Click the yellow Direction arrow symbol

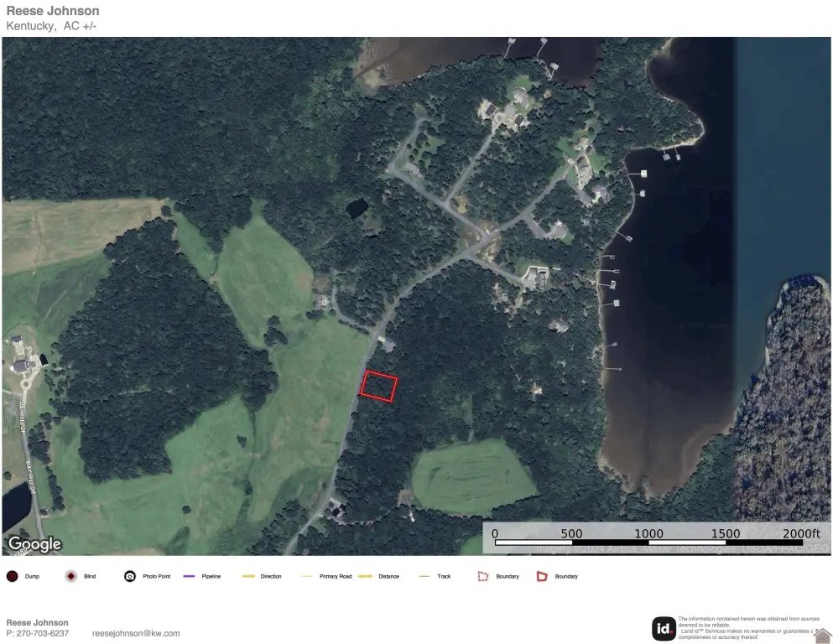point(248,577)
